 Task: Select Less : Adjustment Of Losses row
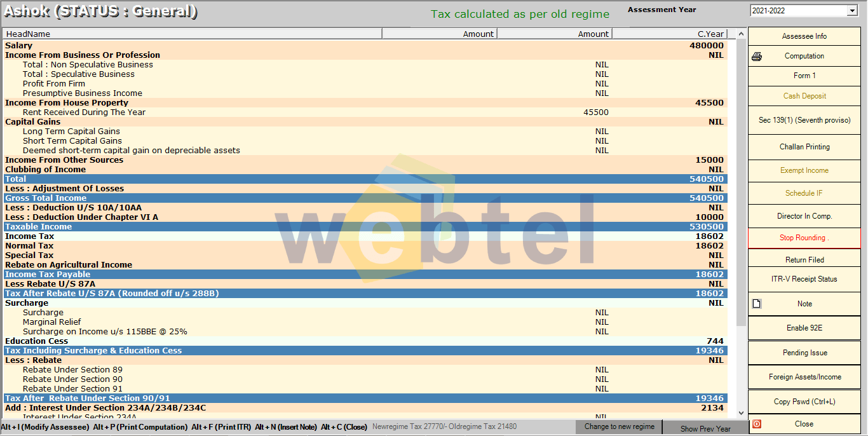pos(365,189)
